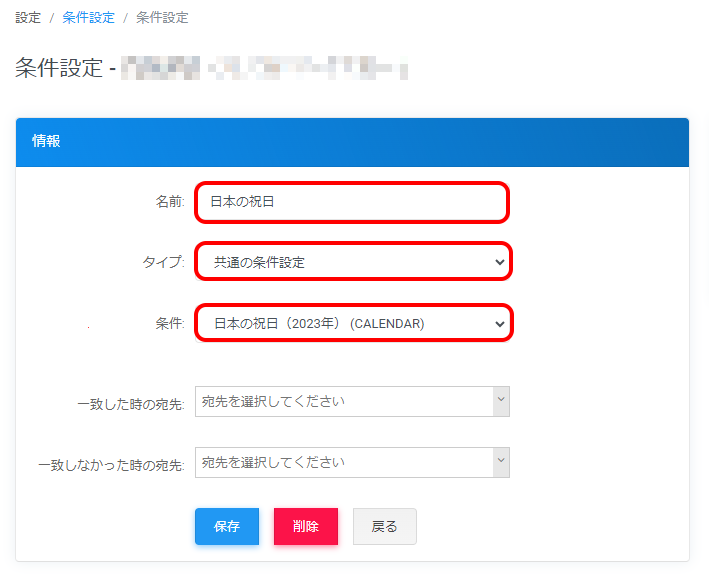Click the 一致した時の宛先 label text
This screenshot has width=709, height=574.
pos(131,405)
